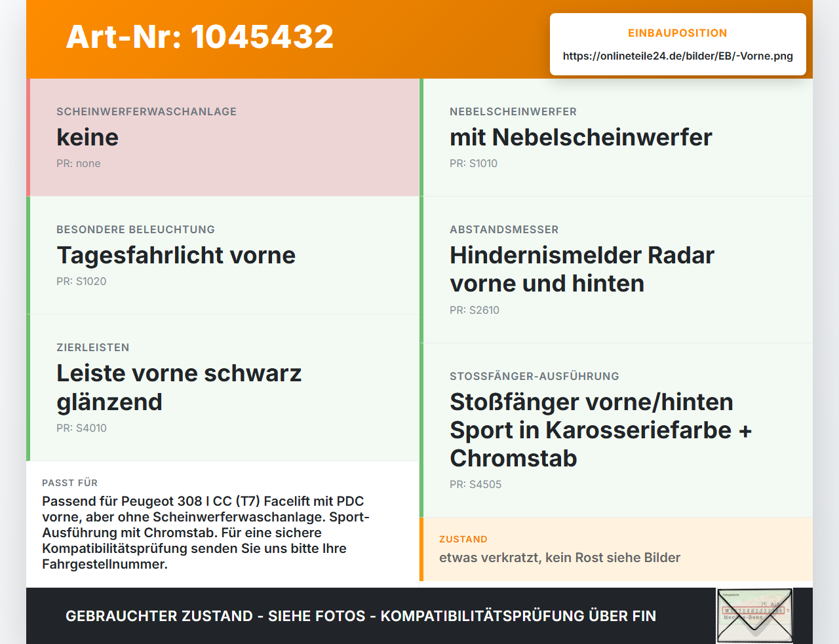Click PR code S1020
The width and height of the screenshot is (839, 644).
pos(81,282)
